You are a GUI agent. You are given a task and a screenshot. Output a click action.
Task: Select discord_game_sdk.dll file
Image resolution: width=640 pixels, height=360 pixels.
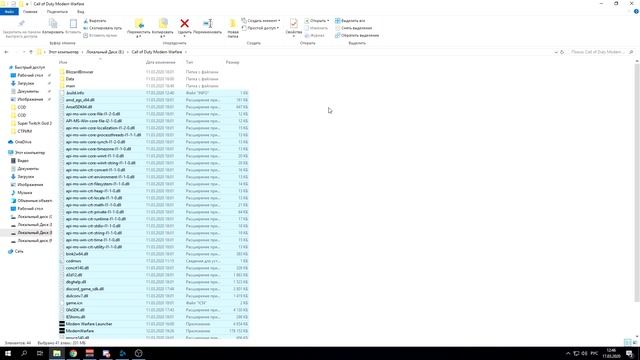[x=153, y=289]
